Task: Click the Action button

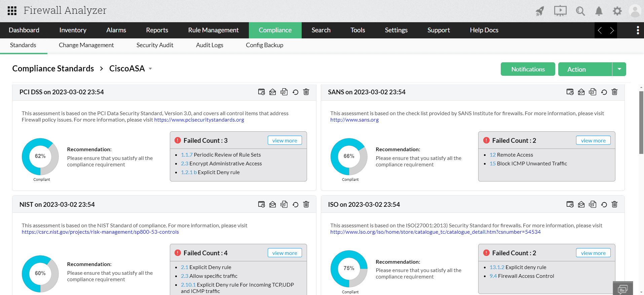Action: point(585,69)
